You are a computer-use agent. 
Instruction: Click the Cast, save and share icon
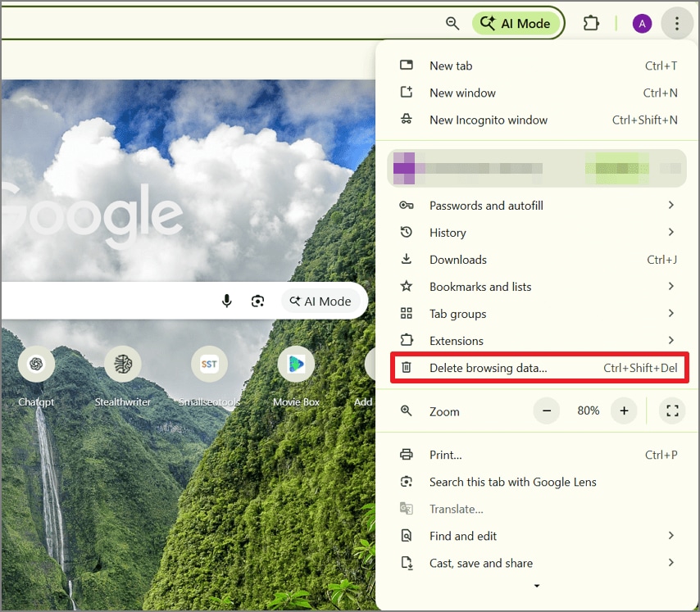point(407,563)
